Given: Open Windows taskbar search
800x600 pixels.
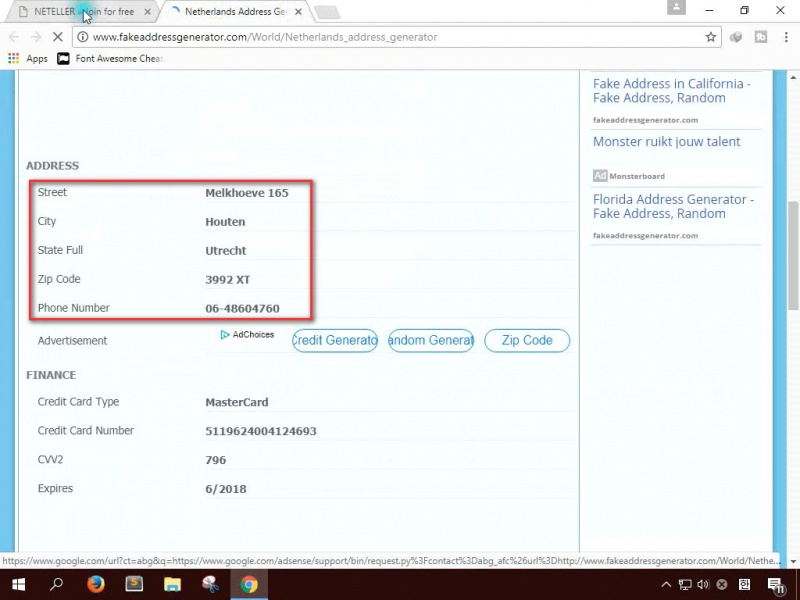Looking at the screenshot, I should coord(57,585).
